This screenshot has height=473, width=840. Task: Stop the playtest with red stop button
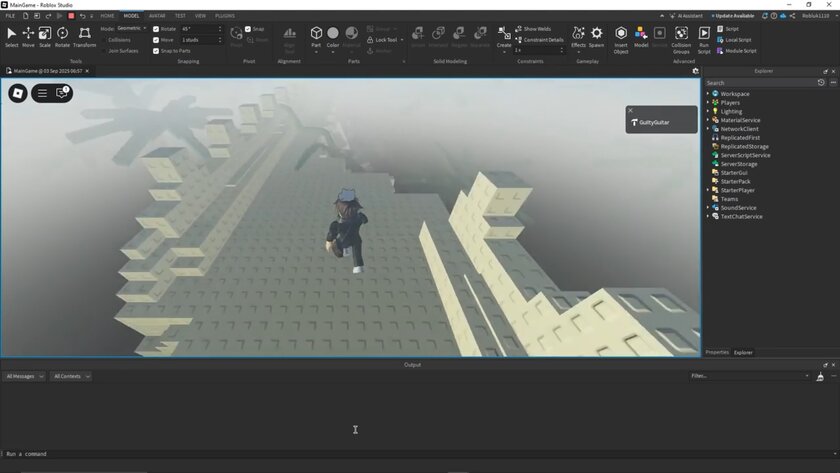(x=71, y=16)
